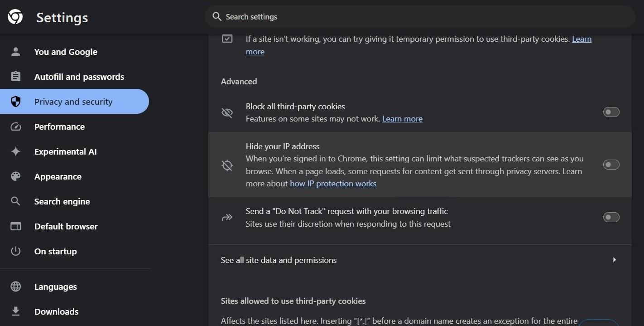This screenshot has width=644, height=326.
Task: Click the speedometer Performance icon
Action: click(16, 127)
